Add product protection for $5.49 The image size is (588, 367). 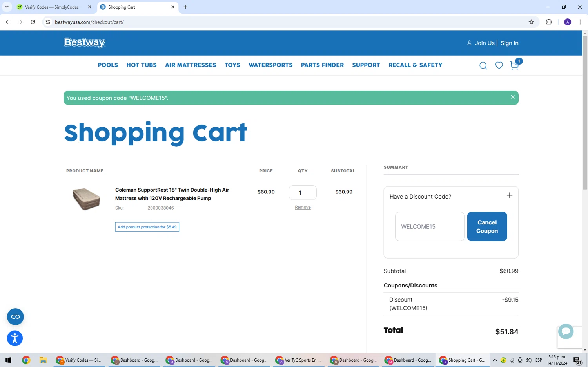point(147,227)
